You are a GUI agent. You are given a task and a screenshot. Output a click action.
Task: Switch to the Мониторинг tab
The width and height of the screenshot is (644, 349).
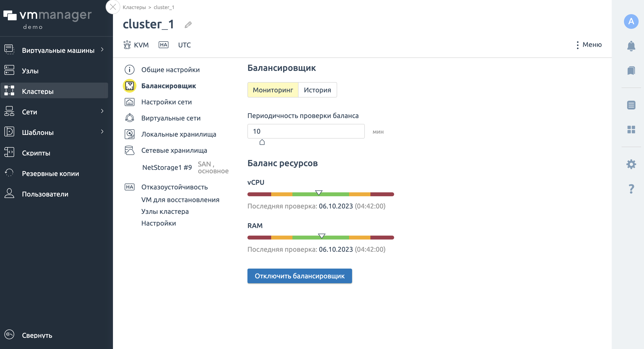click(x=273, y=90)
